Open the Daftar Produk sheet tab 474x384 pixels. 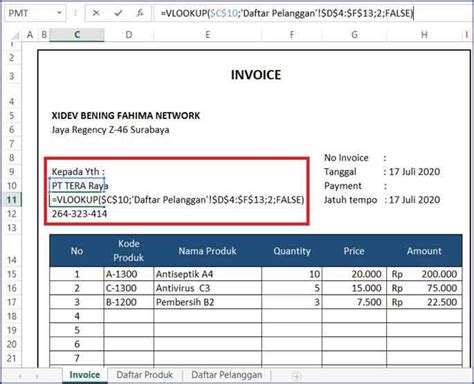click(145, 375)
